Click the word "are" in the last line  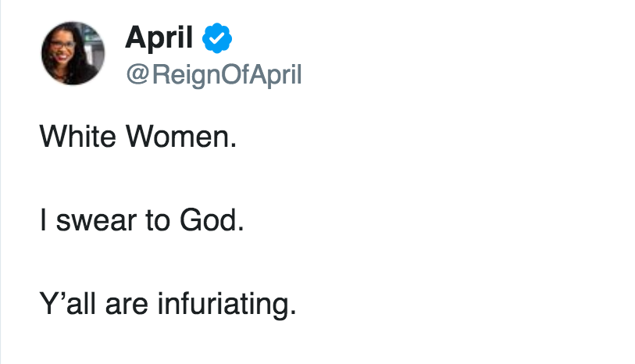click(x=131, y=303)
